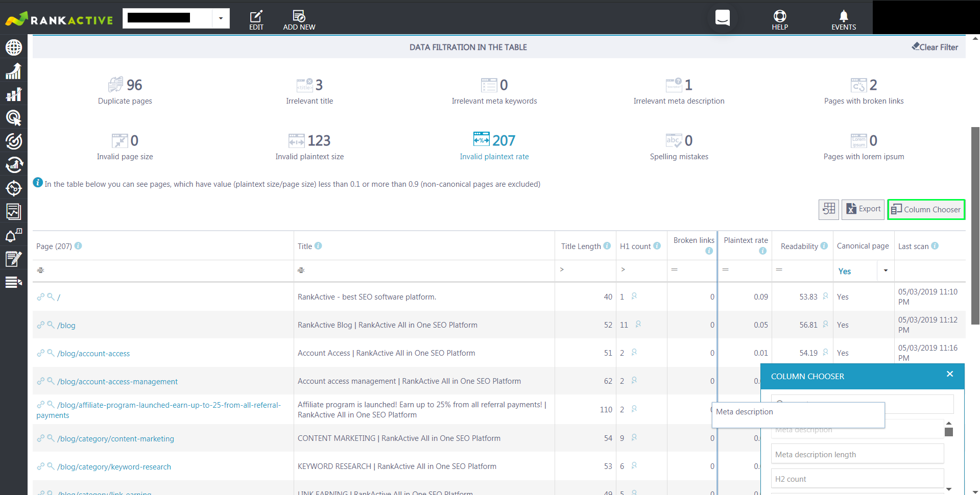Click the bar chart with trend line icon
This screenshot has height=495, width=980.
coord(14,94)
